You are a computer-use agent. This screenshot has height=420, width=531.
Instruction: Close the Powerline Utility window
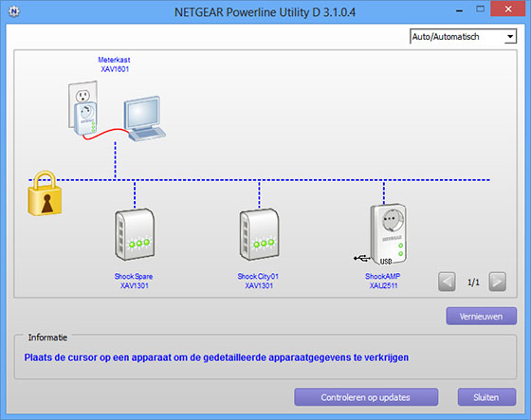[508, 9]
